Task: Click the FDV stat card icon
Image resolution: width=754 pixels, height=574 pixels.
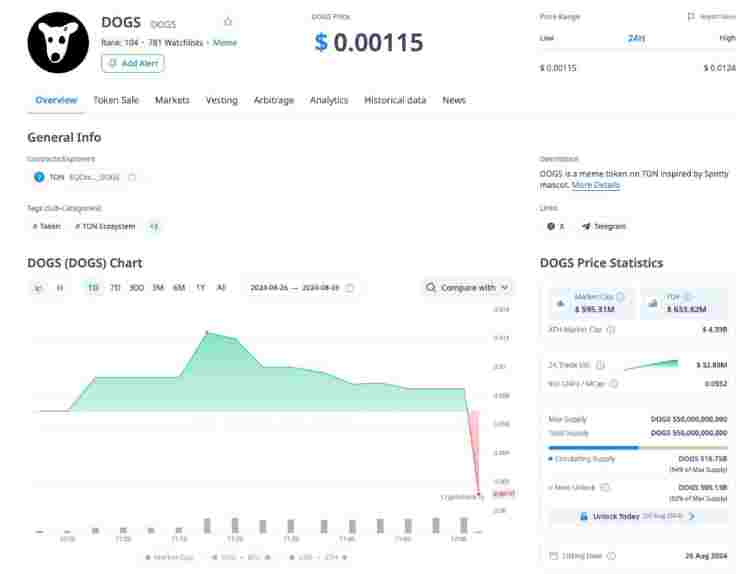Action: 653,303
